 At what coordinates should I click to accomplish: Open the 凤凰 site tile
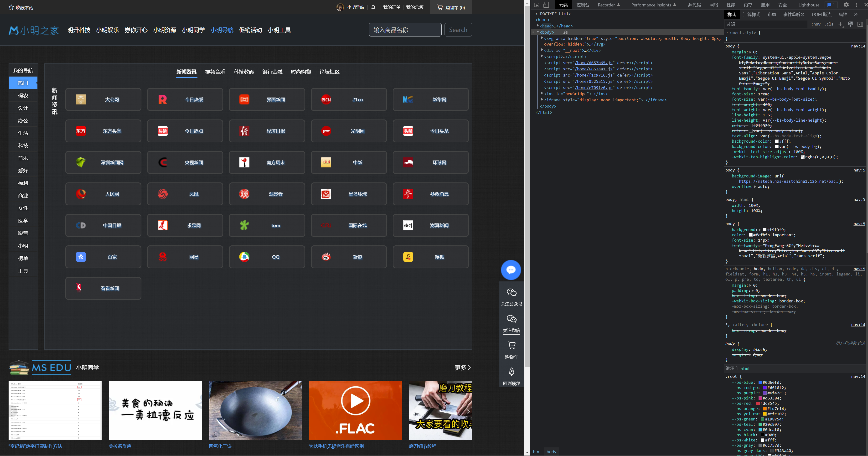[185, 194]
